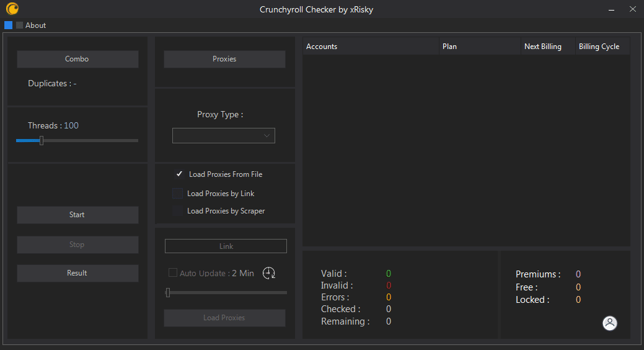This screenshot has height=350, width=644.
Task: Click the 'Premiums :' counter label
Action: click(538, 274)
